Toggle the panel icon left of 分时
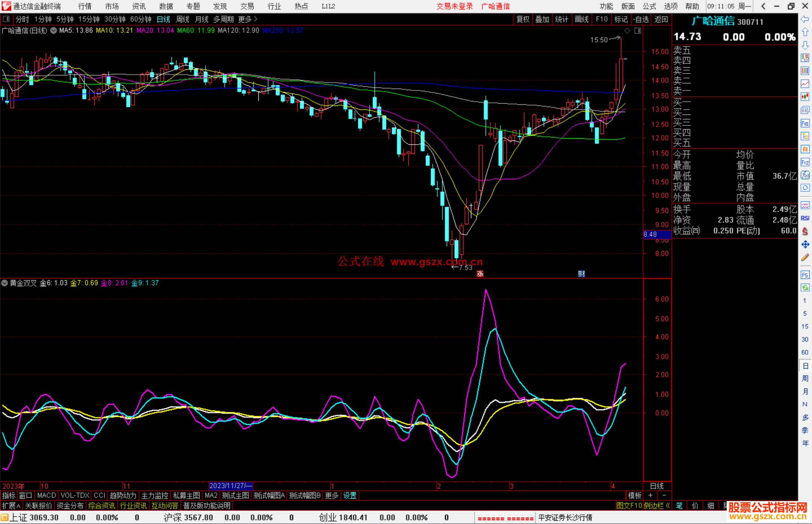Screen dimensions: 812x524 pos(6,19)
